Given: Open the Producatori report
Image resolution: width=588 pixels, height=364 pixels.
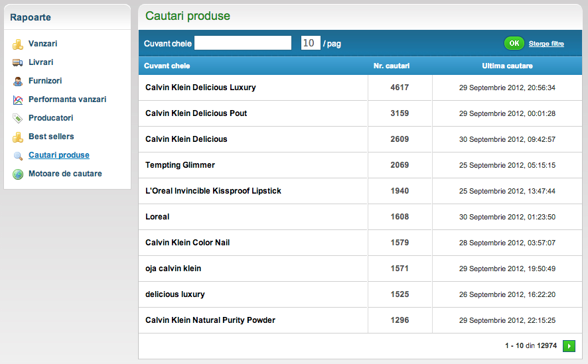Looking at the screenshot, I should pyautogui.click(x=50, y=118).
